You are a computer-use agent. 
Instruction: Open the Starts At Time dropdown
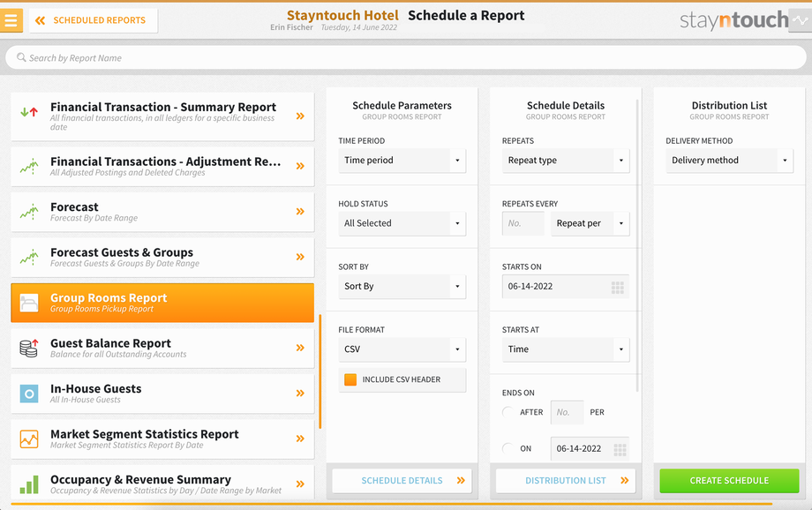click(x=566, y=349)
